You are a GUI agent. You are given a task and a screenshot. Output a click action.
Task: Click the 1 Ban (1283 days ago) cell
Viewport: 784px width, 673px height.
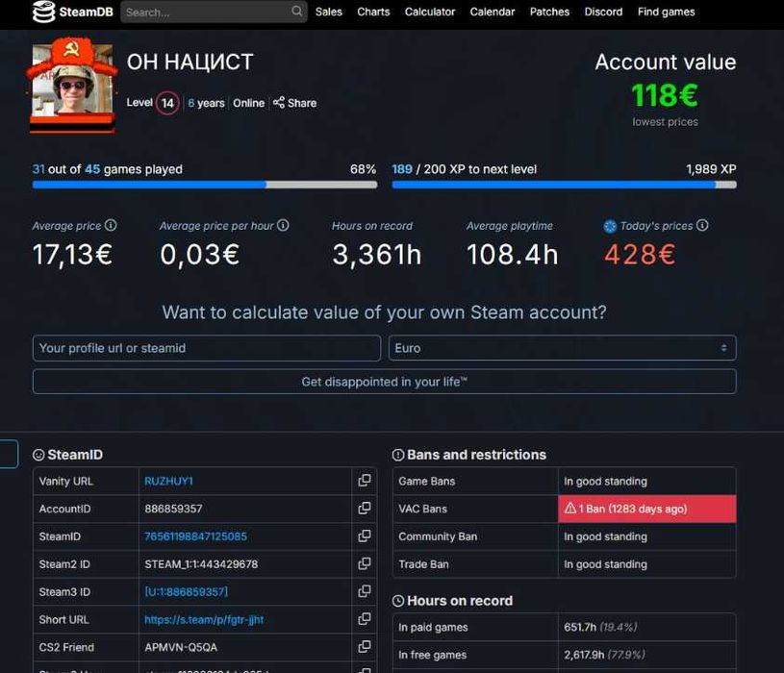(647, 509)
